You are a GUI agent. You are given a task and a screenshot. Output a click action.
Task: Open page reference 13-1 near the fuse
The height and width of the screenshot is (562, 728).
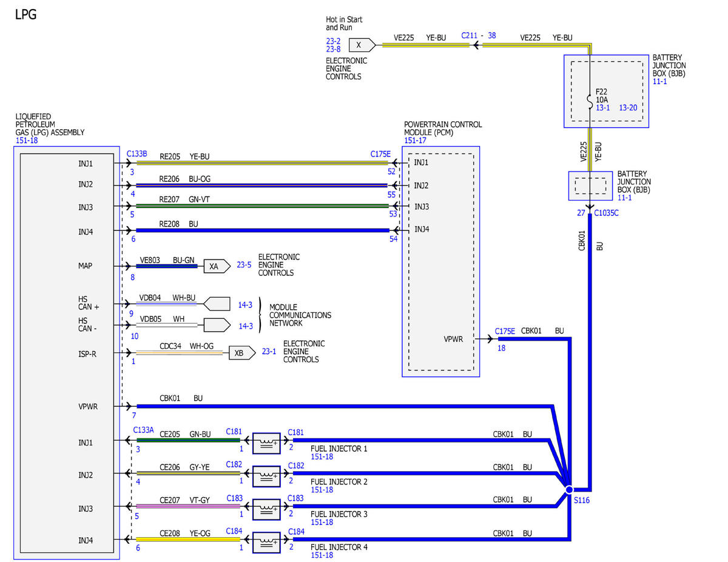602,108
